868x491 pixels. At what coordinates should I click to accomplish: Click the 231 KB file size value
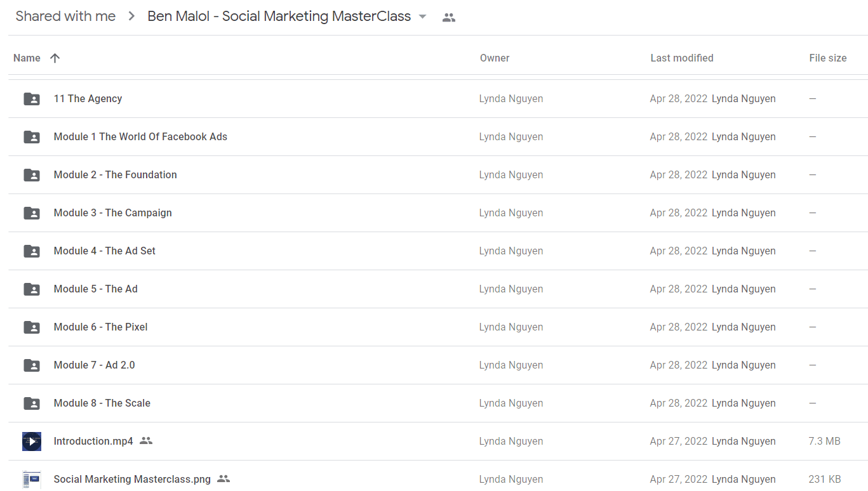click(825, 479)
